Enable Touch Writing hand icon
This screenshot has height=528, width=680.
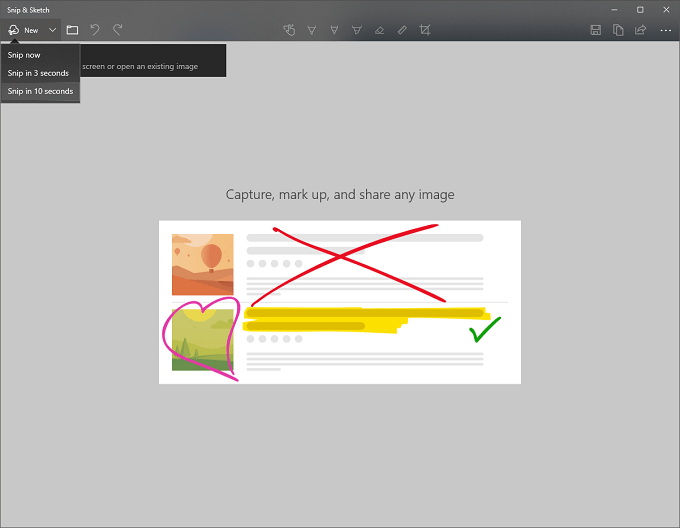(289, 30)
